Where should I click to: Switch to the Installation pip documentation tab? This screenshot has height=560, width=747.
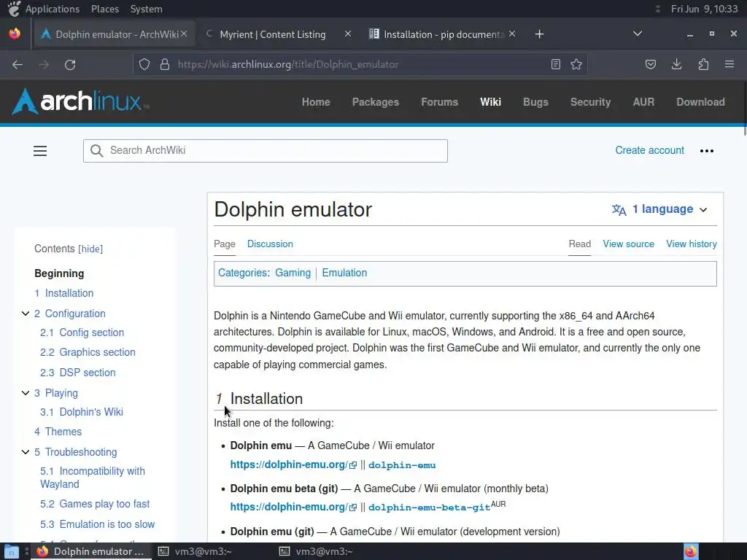click(x=443, y=34)
